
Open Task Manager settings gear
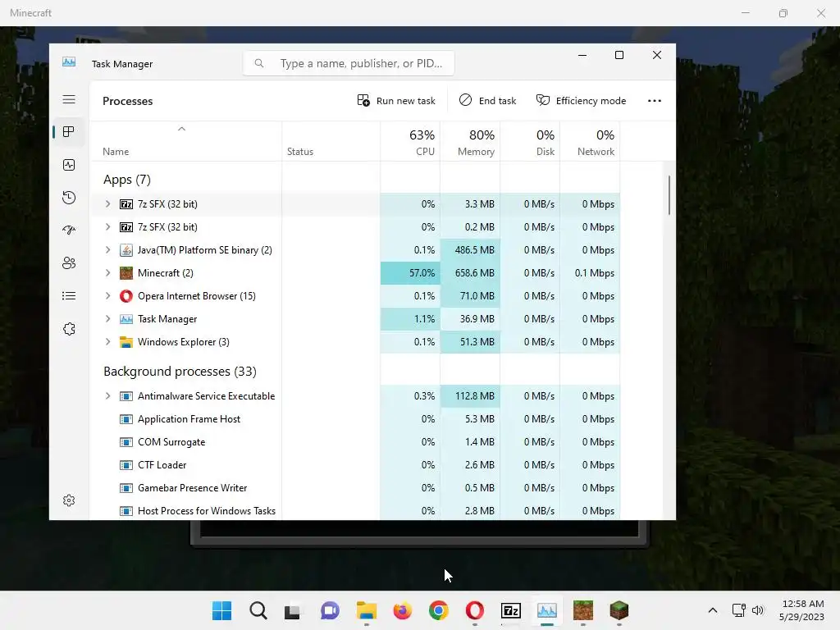(69, 500)
